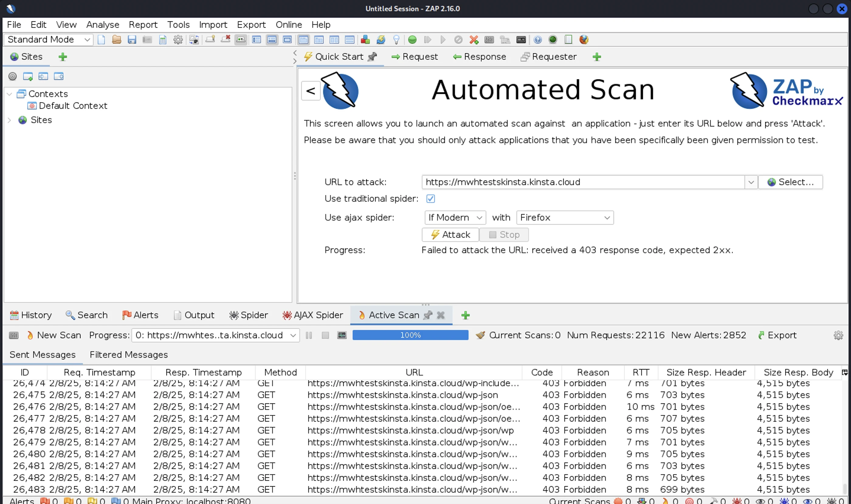The width and height of the screenshot is (851, 504).
Task: Expand the Sites tree node
Action: (x=9, y=120)
